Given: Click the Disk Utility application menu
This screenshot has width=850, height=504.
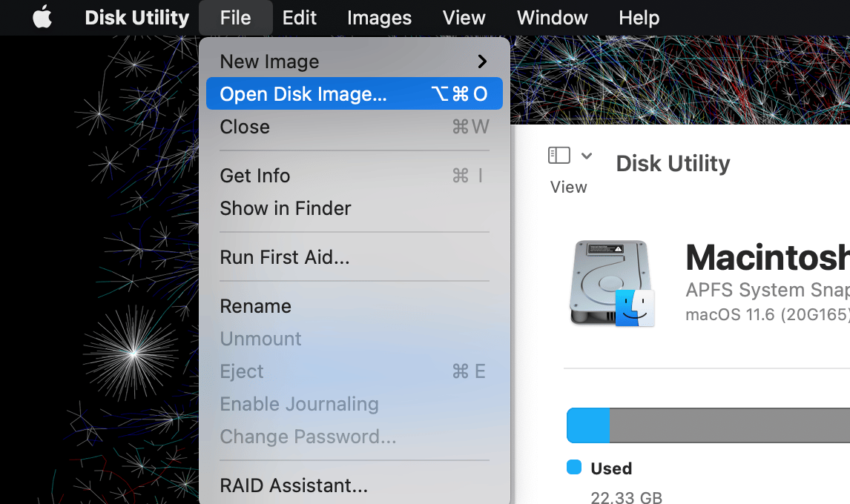Looking at the screenshot, I should point(136,18).
